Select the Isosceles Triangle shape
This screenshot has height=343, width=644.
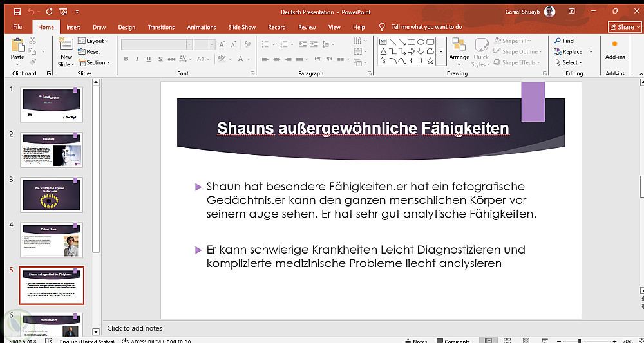point(383,51)
